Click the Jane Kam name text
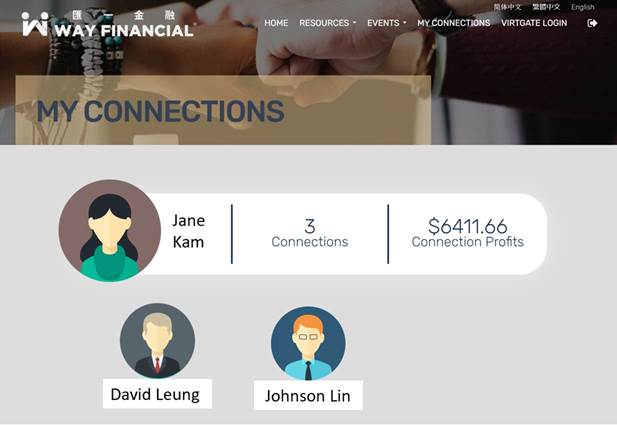Screen dimensions: 617x425 coord(188,231)
